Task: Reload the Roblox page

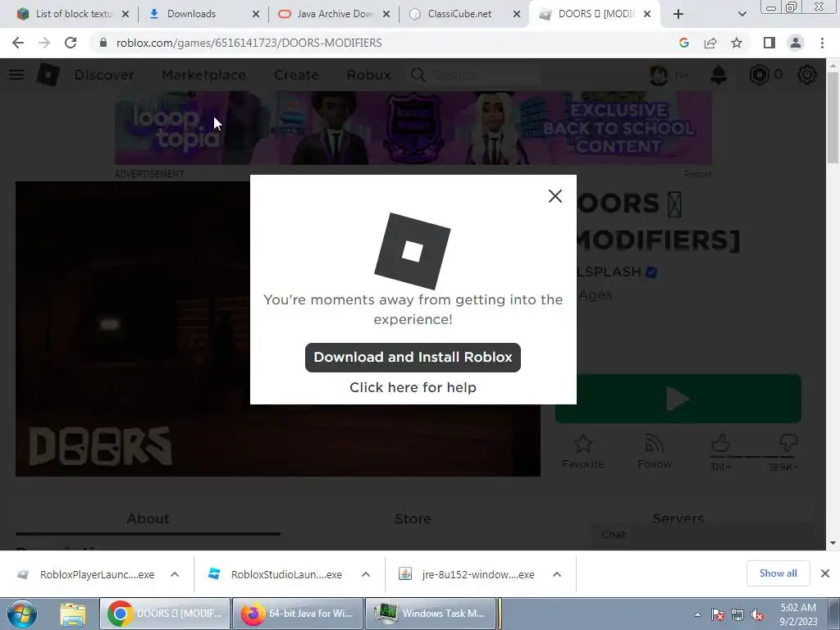Action: point(71,43)
